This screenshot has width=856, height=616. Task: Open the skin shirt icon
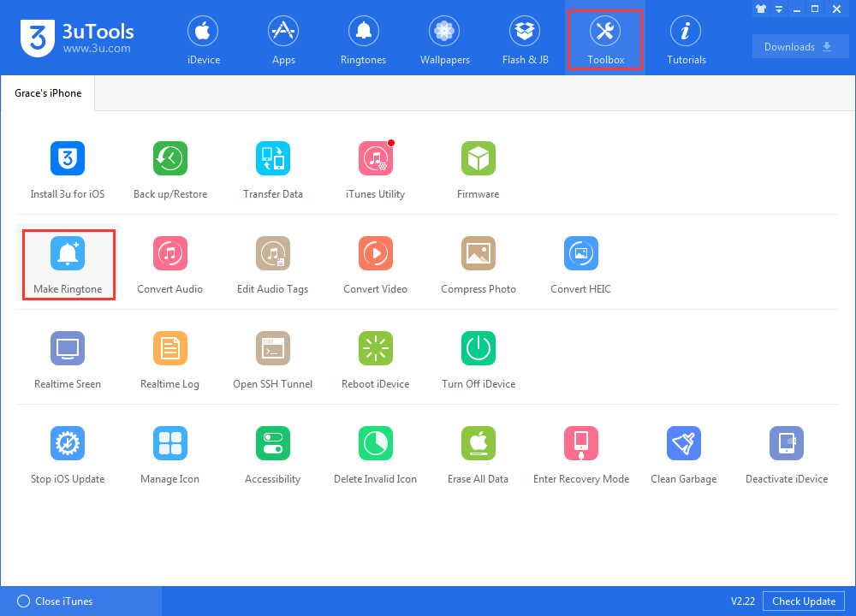(761, 9)
